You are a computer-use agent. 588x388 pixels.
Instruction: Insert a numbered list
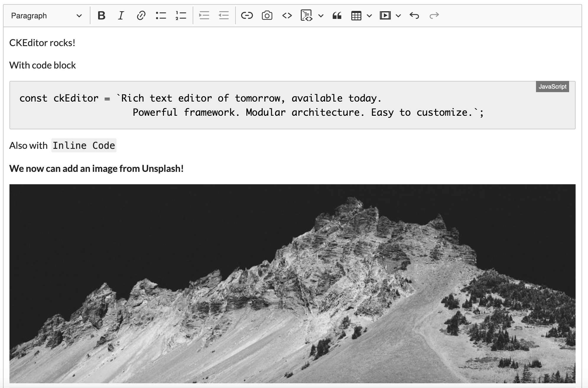click(181, 15)
